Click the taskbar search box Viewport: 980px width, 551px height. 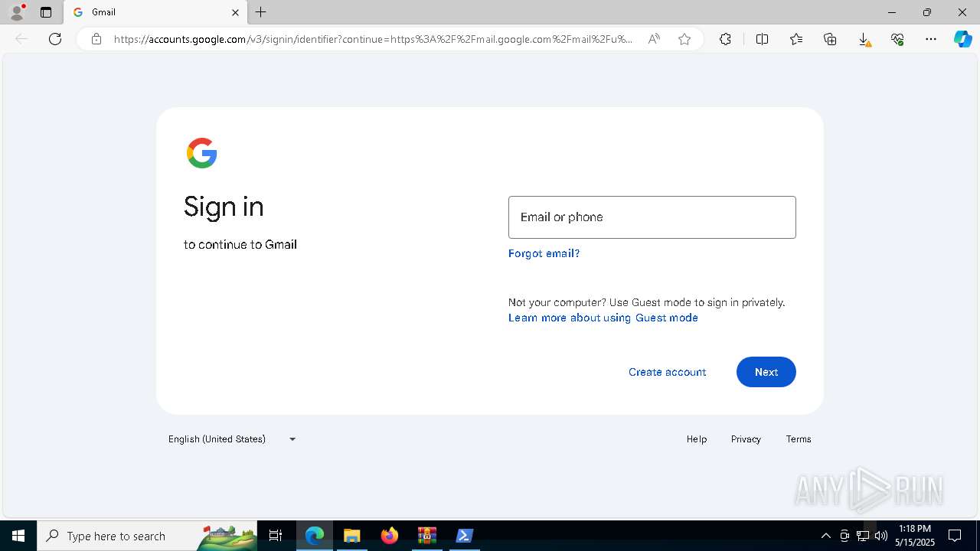[x=148, y=536]
